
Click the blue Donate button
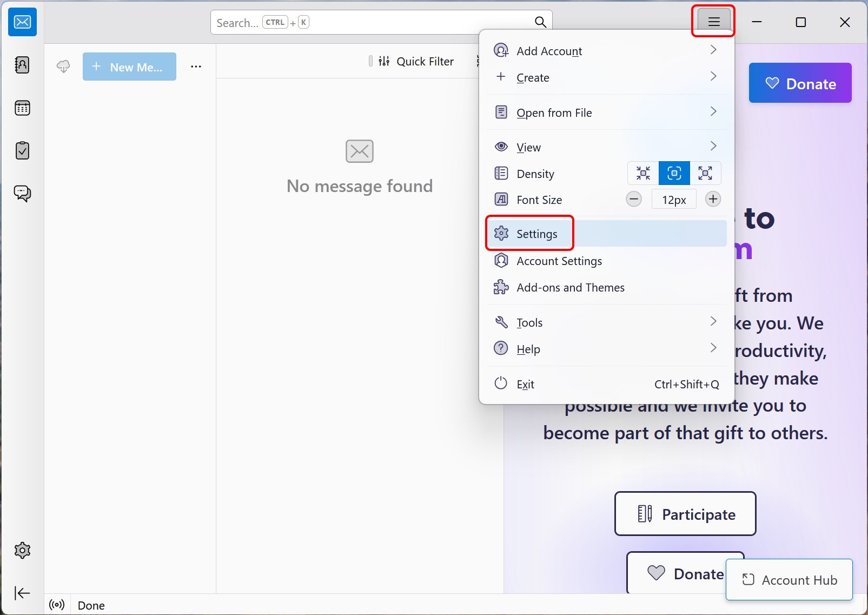pyautogui.click(x=800, y=83)
